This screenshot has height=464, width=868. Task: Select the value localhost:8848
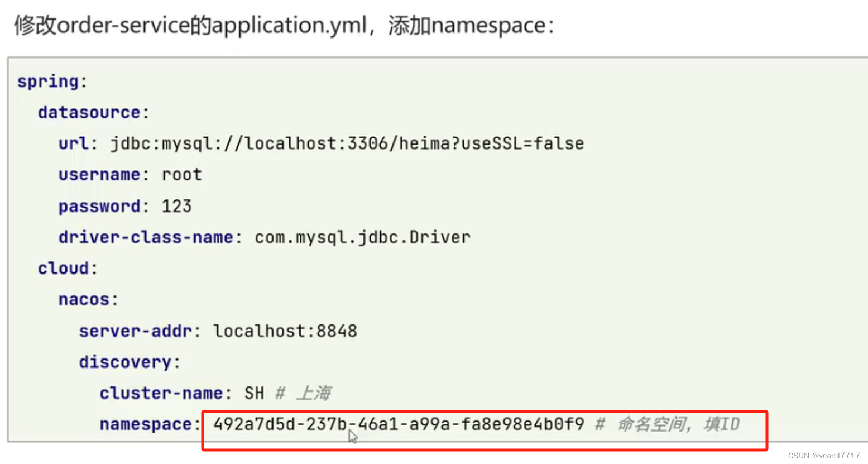pyautogui.click(x=285, y=331)
